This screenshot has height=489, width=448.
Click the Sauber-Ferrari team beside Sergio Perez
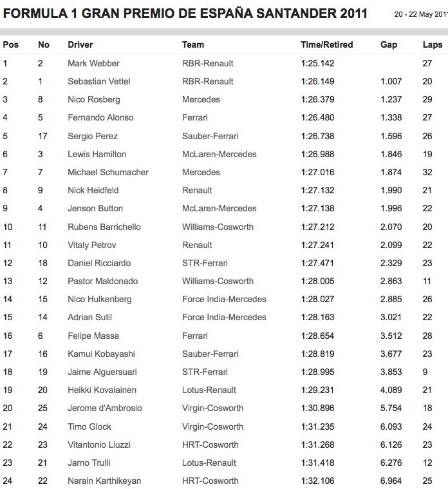(x=210, y=136)
